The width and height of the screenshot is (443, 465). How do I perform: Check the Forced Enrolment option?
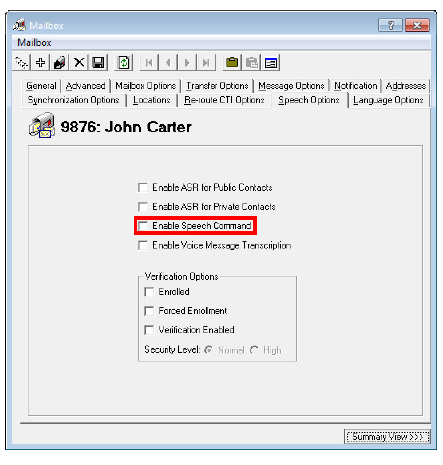pyautogui.click(x=149, y=311)
